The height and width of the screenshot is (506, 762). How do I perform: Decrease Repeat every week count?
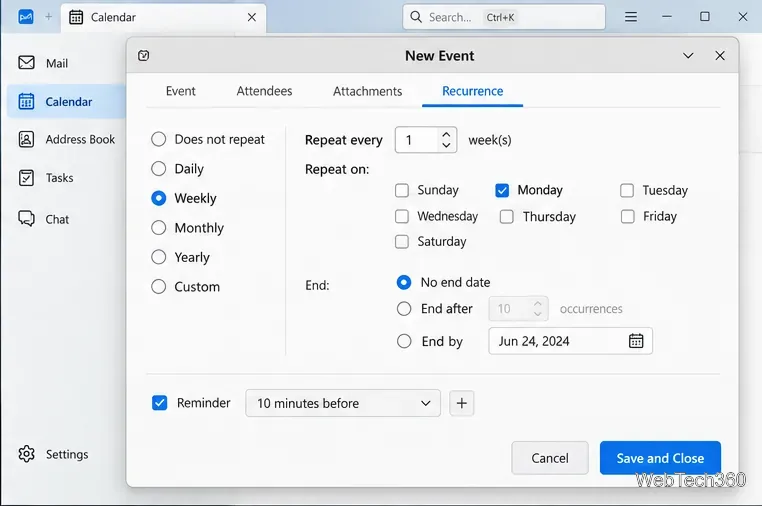pyautogui.click(x=446, y=145)
